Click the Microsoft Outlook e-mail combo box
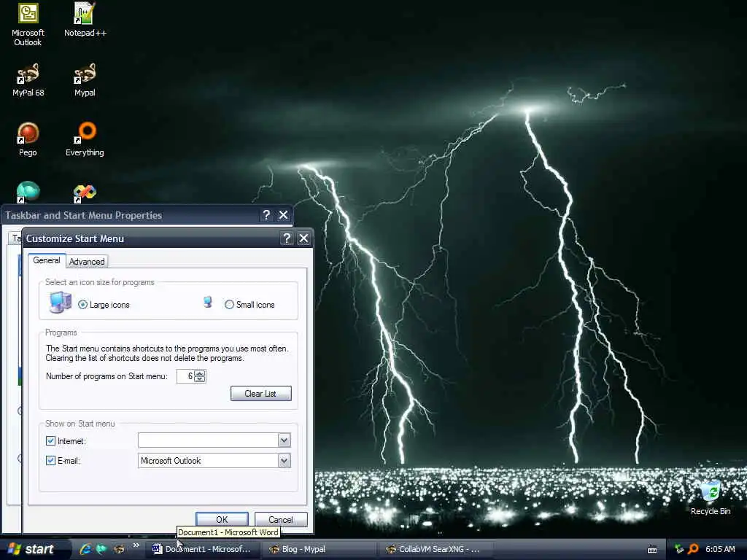The height and width of the screenshot is (560, 747). pos(214,461)
